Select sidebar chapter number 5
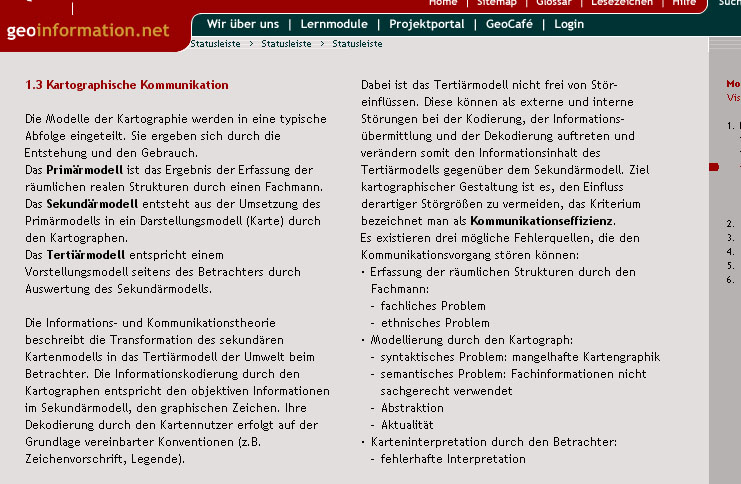 click(731, 266)
